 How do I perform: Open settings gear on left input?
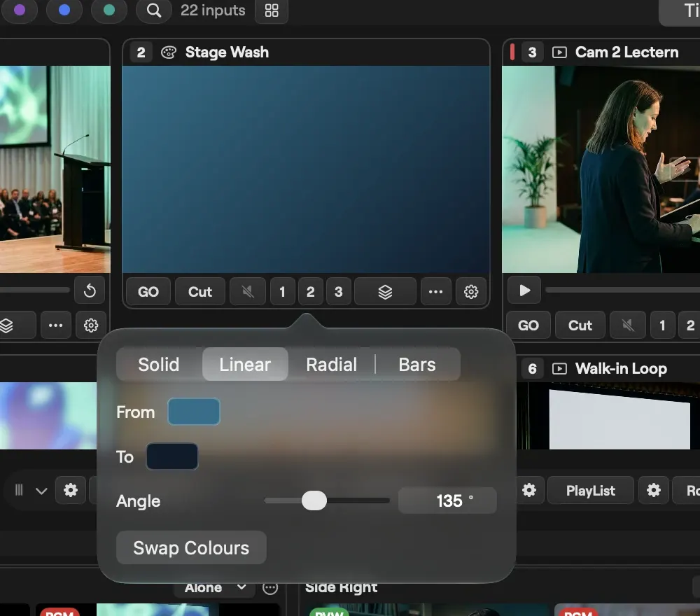[x=91, y=325]
